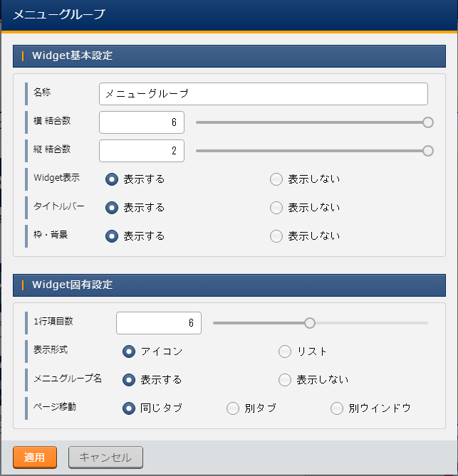The image size is (458, 476).
Task: Select 別ウインドウ for ページ移動
Action: point(337,408)
